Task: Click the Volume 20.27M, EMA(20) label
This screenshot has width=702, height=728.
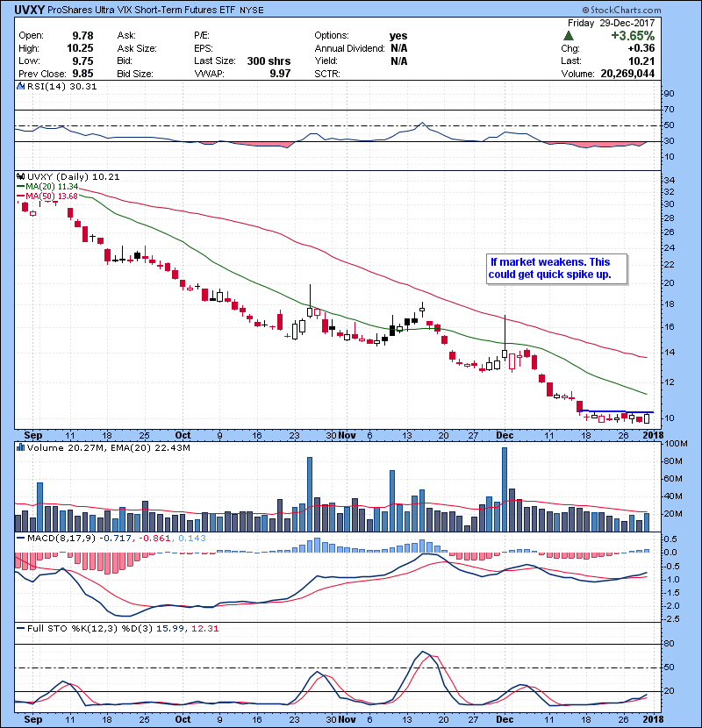Action: (x=108, y=447)
